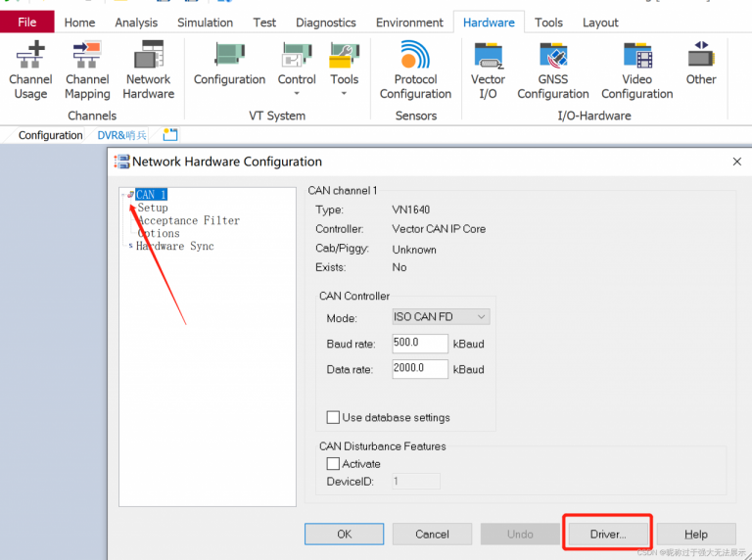Image resolution: width=752 pixels, height=560 pixels.
Task: Select Acceptance Filter in the tree
Action: click(188, 221)
